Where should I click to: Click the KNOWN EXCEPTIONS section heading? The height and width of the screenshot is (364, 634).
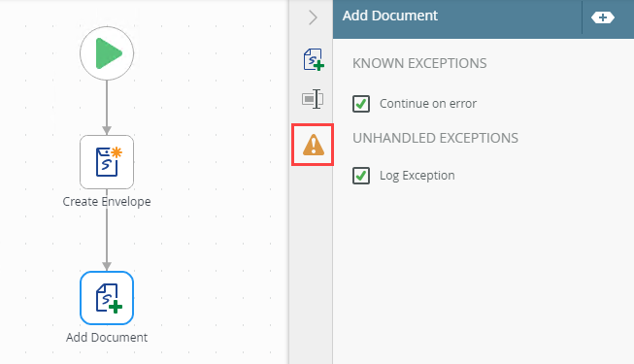point(419,63)
